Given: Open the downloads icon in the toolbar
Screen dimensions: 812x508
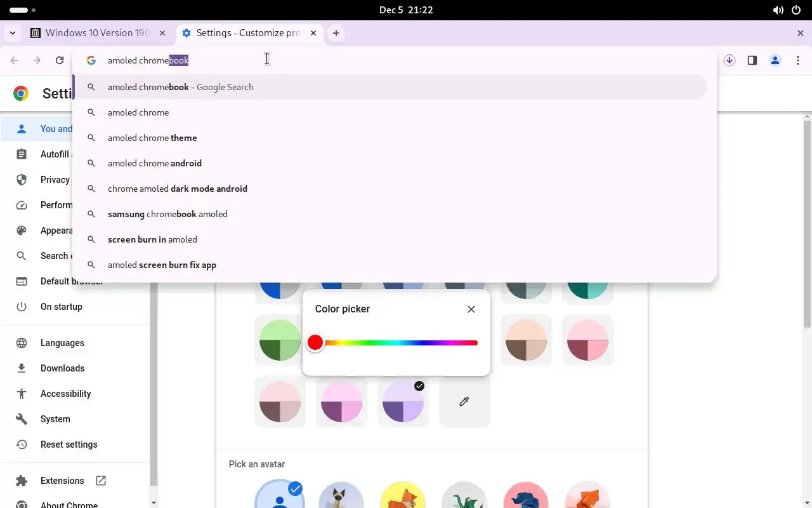Looking at the screenshot, I should 730,60.
